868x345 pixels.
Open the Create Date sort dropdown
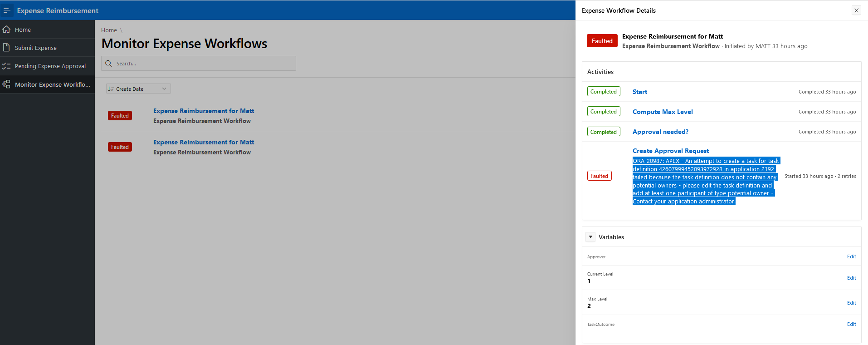138,89
